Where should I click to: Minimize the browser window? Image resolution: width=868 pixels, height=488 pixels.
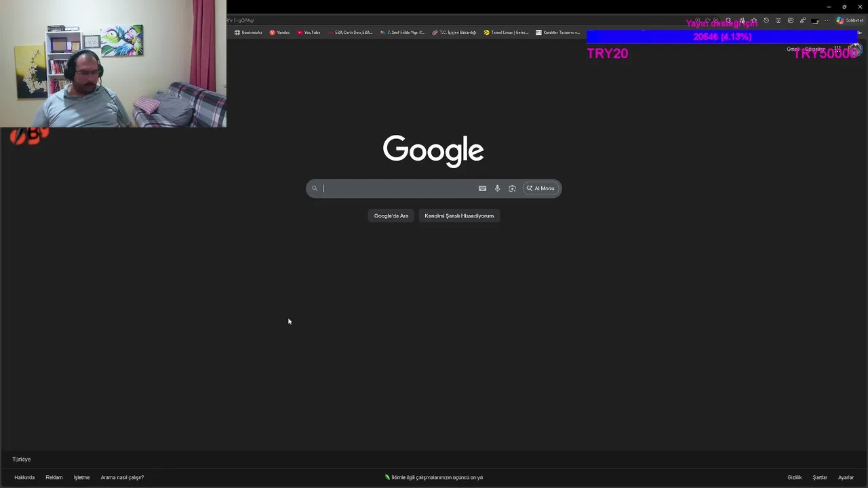[829, 7]
